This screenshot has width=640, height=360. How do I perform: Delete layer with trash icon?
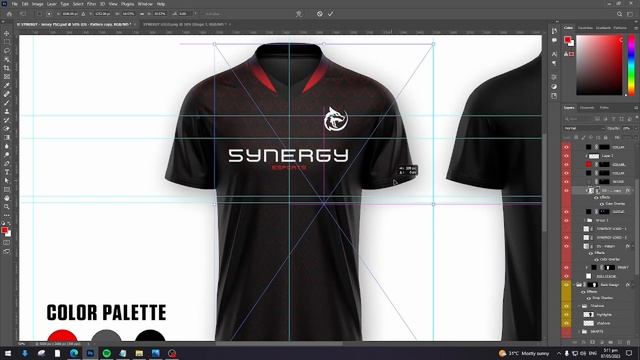click(629, 342)
